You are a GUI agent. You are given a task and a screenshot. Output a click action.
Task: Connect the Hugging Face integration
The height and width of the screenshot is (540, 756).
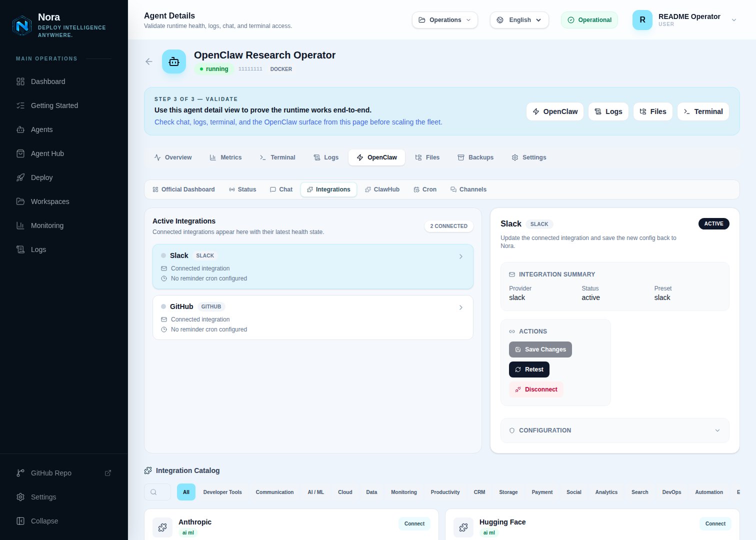coord(715,524)
